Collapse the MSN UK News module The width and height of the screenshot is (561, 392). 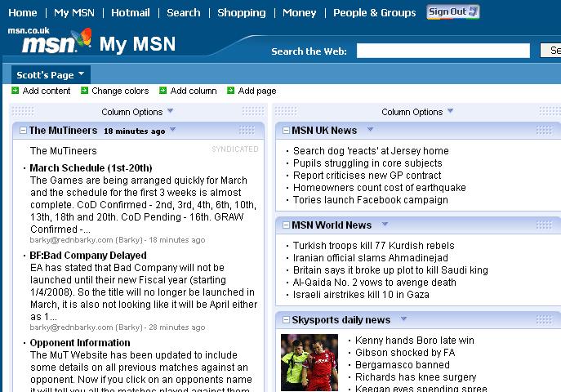pos(285,131)
